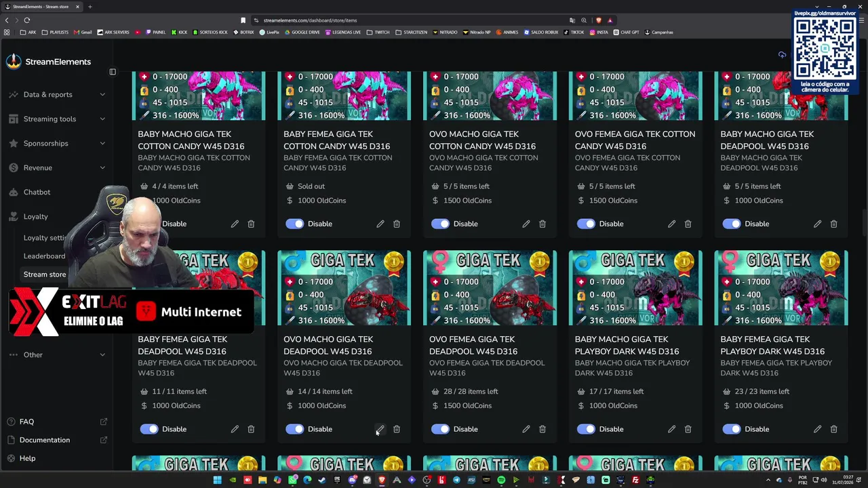This screenshot has width=868, height=488.
Task: Collapse the StreamElements sidebar panel icon
Action: tap(113, 72)
